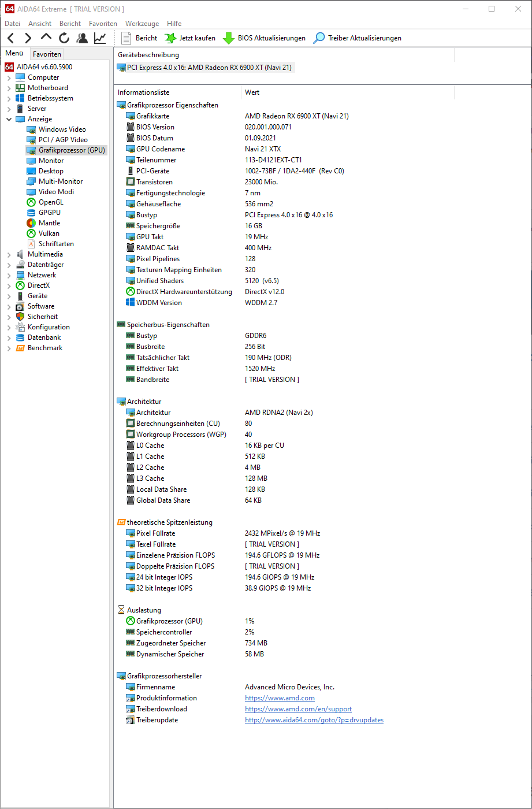Expand the Betriebssystem tree node
Screen dimensions: 532x809
(x=9, y=98)
